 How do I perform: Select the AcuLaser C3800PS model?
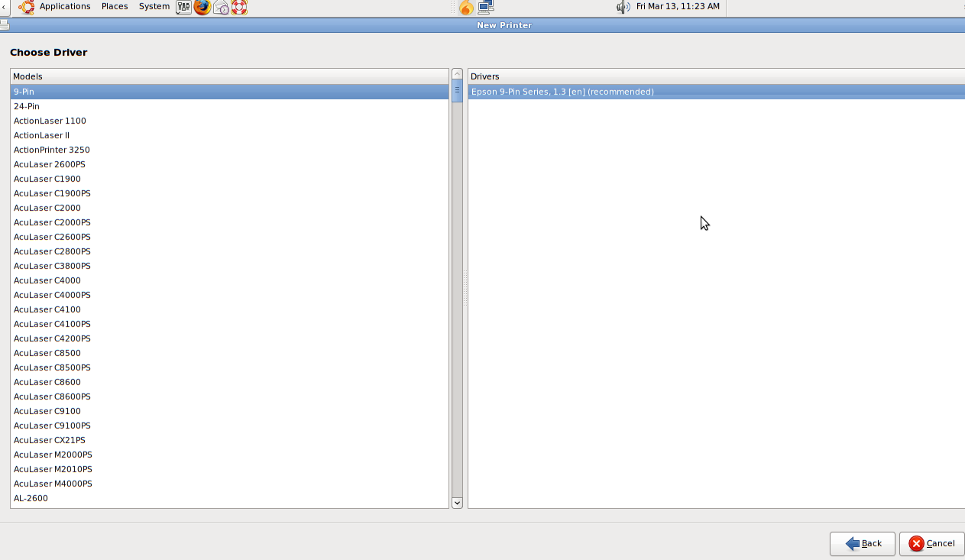click(229, 266)
